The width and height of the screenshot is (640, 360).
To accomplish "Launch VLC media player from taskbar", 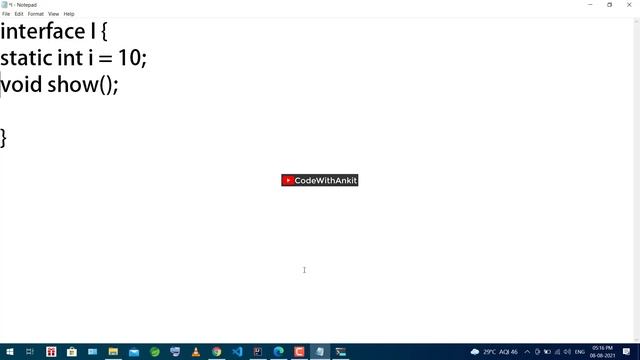I will [196, 351].
